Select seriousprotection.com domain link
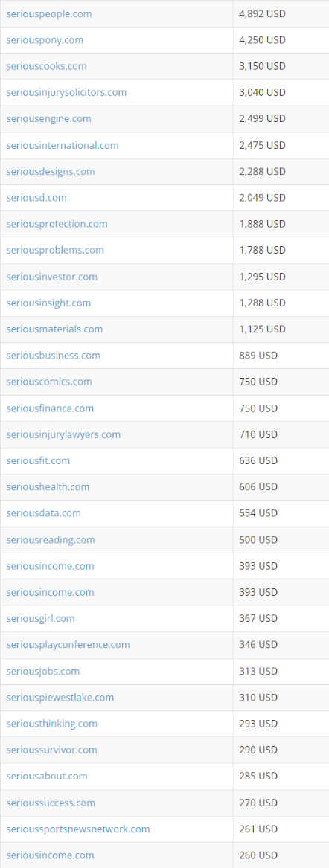329x868 pixels. click(57, 224)
